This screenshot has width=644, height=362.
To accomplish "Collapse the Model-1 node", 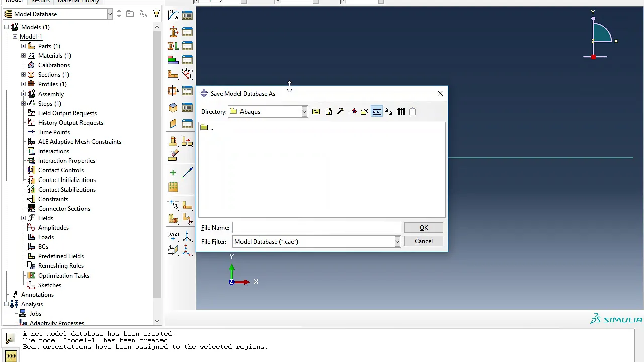I will pyautogui.click(x=15, y=37).
